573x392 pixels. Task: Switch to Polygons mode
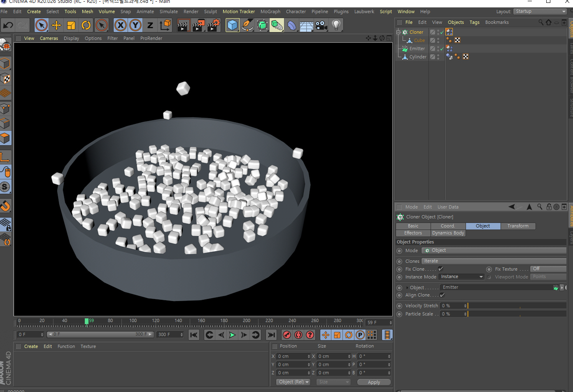(5, 138)
